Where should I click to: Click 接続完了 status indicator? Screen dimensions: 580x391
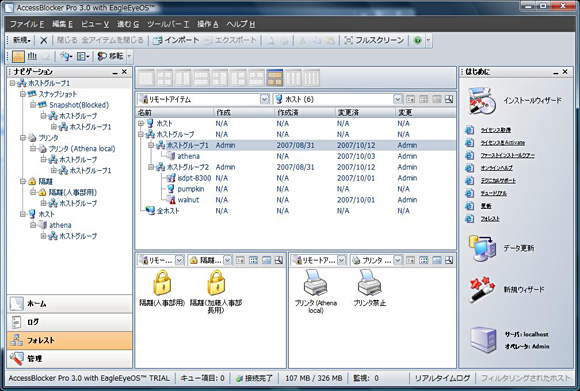coord(254,378)
